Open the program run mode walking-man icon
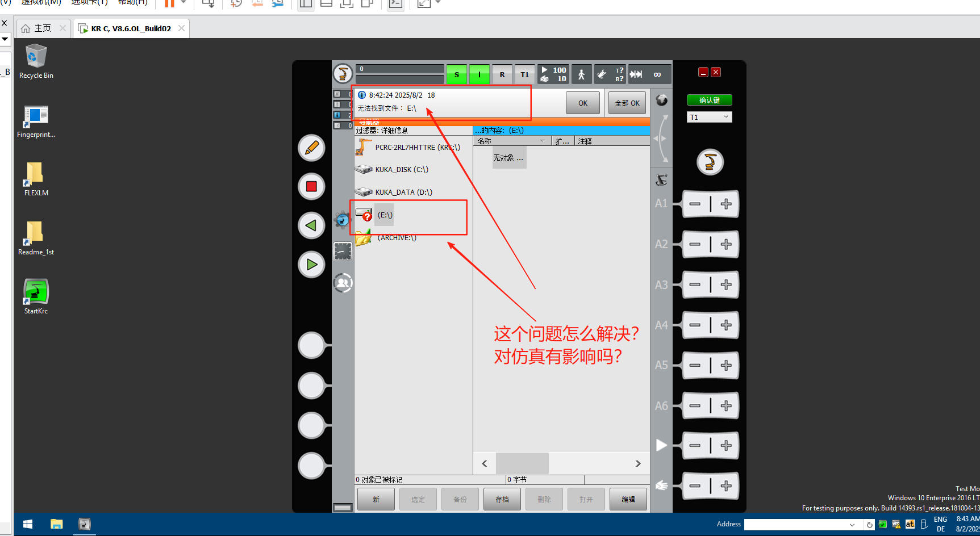 coord(581,74)
